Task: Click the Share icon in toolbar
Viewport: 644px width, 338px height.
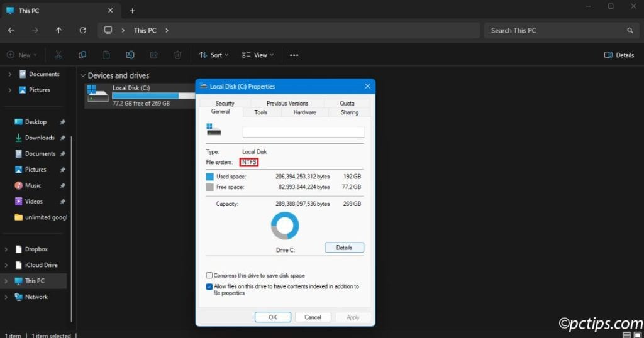Action: coord(153,55)
